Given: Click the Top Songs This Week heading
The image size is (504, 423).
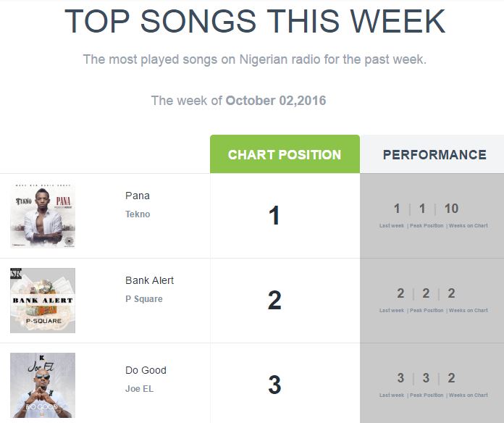Looking at the screenshot, I should coord(255,21).
